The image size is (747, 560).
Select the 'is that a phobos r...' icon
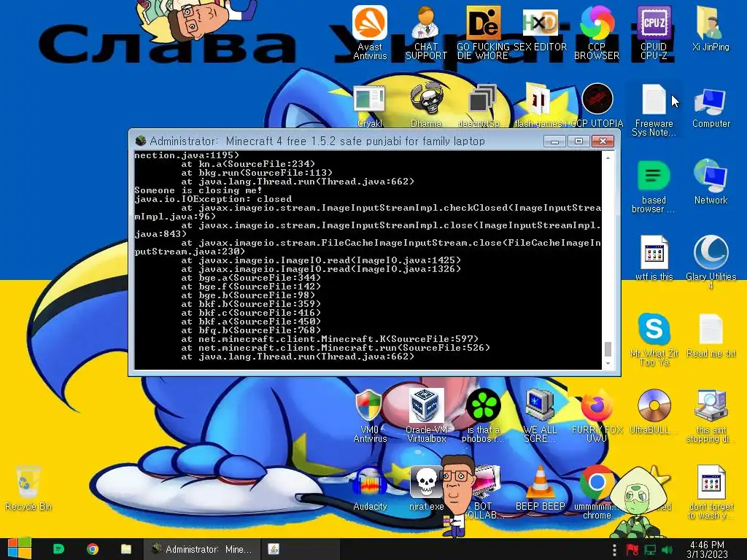(483, 415)
